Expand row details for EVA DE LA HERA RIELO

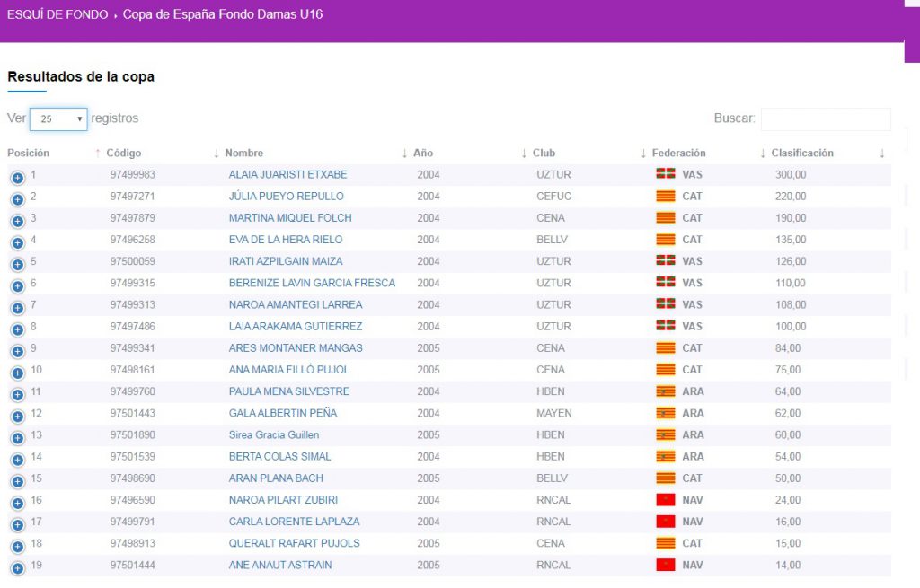[18, 242]
